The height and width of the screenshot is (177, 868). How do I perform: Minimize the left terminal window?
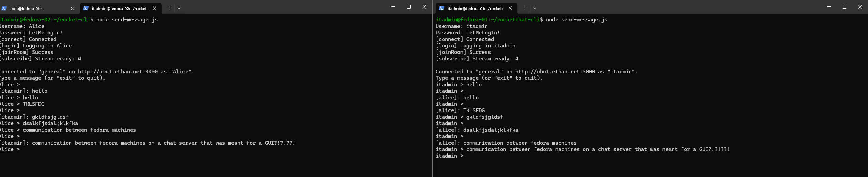tap(393, 7)
